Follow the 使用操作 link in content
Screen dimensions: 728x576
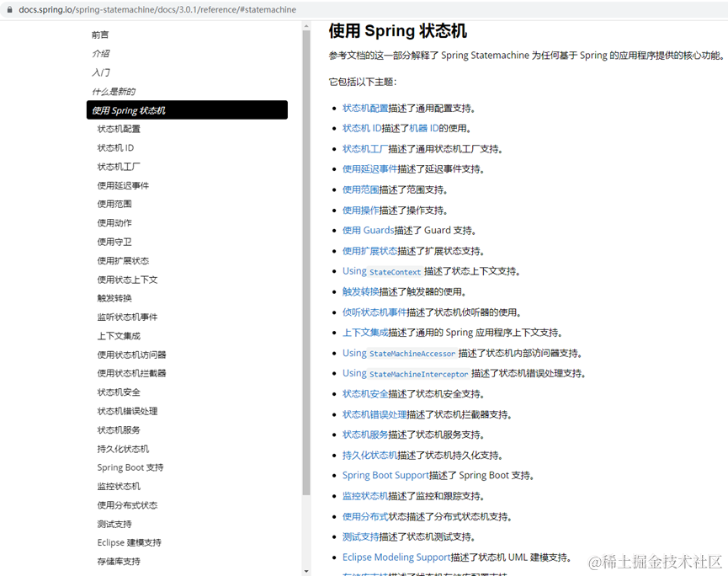361,211
